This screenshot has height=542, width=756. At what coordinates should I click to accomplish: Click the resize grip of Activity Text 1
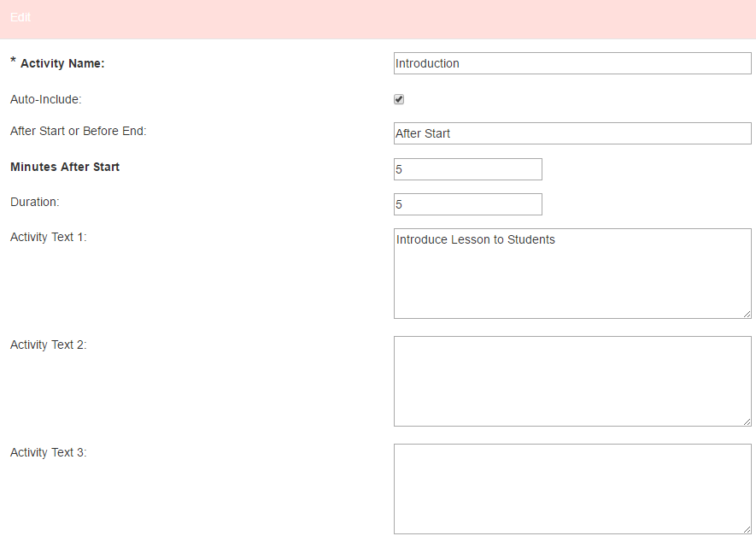[x=747, y=314]
